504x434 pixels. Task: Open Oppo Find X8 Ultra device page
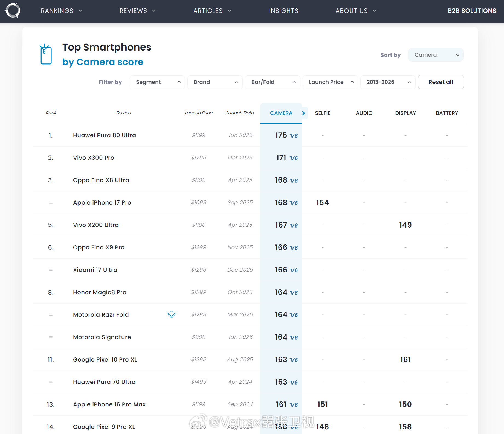101,180
